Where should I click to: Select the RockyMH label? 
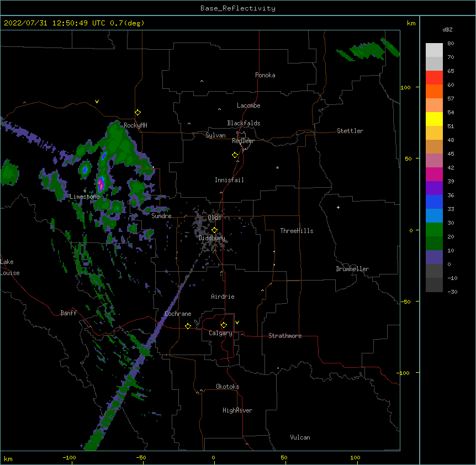(135, 125)
